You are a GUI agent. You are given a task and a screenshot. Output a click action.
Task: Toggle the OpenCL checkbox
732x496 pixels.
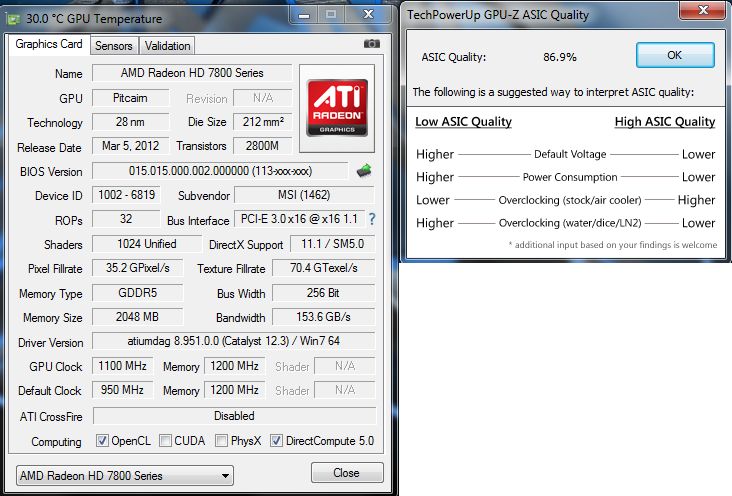(x=102, y=440)
